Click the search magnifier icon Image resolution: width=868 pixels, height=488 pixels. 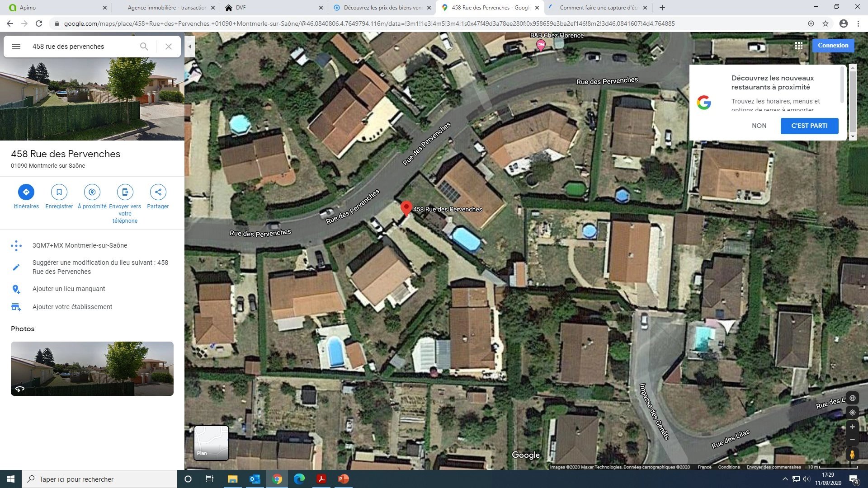144,47
